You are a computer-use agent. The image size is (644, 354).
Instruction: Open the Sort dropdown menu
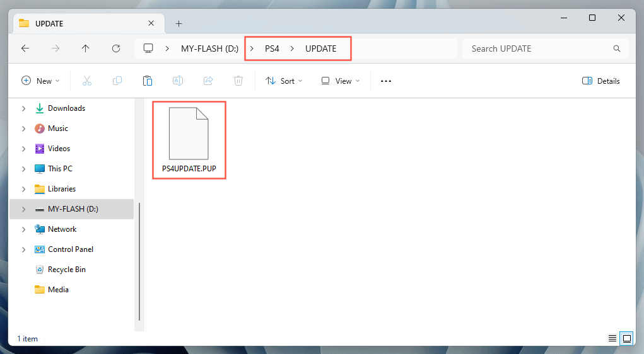[284, 81]
